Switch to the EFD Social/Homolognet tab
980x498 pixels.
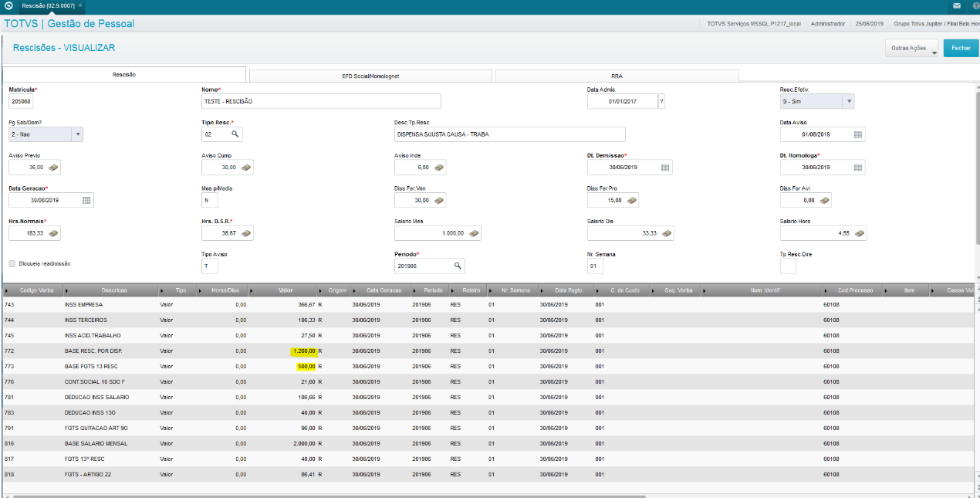pyautogui.click(x=370, y=76)
